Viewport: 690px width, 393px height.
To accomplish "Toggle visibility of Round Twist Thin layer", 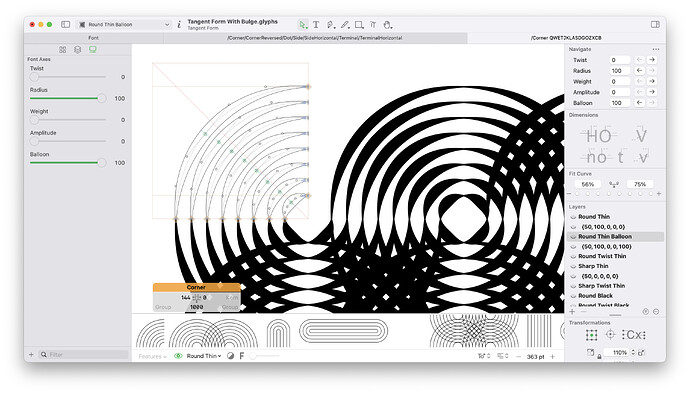I will pos(573,256).
